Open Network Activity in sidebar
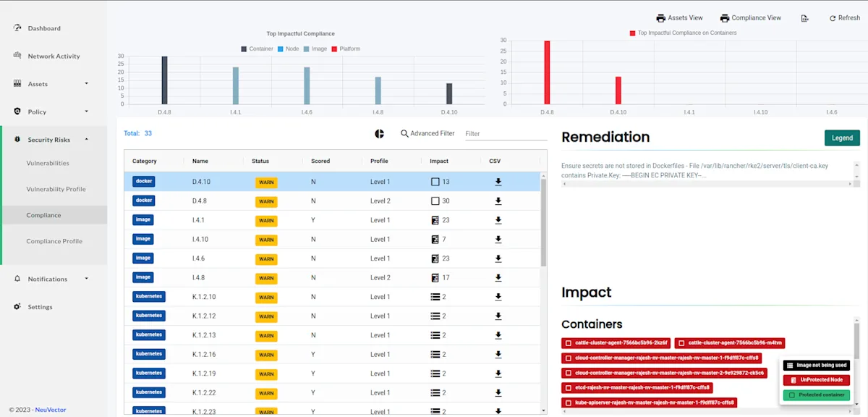868x417 pixels. point(54,56)
